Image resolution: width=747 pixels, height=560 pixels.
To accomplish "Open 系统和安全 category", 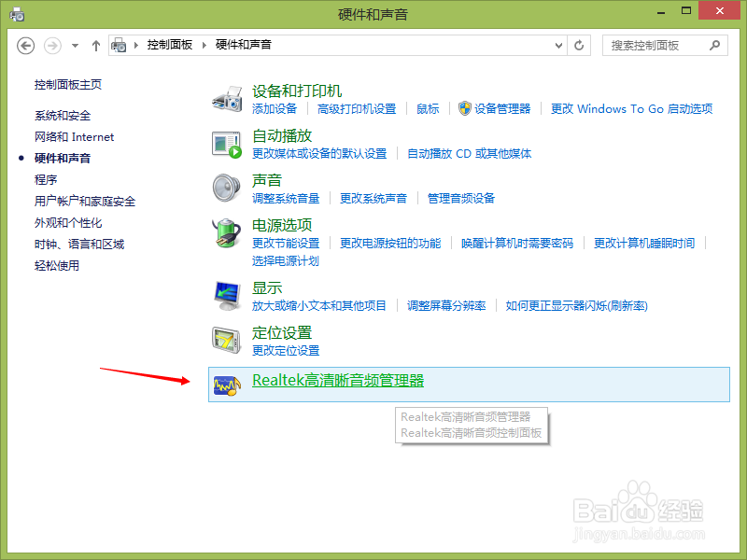I will (x=63, y=115).
